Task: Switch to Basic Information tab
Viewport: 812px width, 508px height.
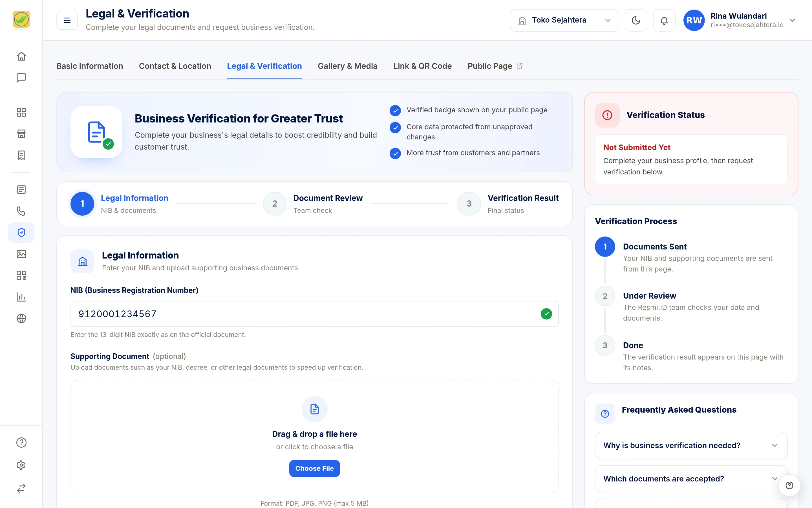Action: coord(90,66)
